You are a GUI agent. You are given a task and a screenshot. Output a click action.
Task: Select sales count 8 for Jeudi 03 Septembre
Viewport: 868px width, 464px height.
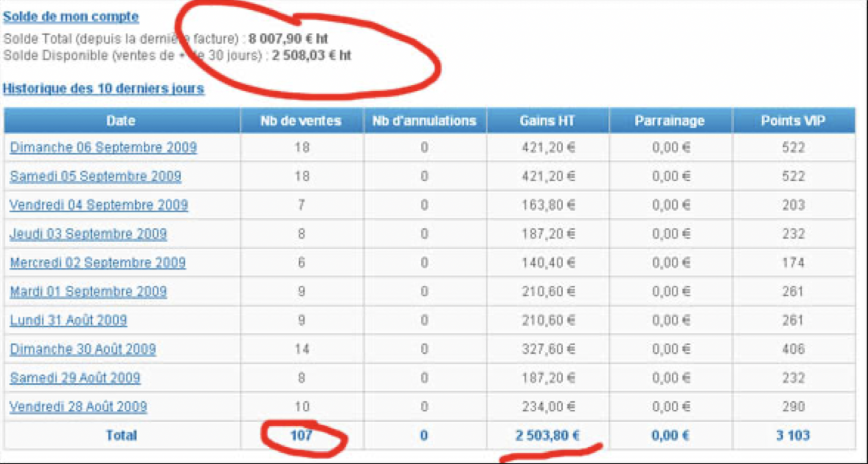point(302,234)
